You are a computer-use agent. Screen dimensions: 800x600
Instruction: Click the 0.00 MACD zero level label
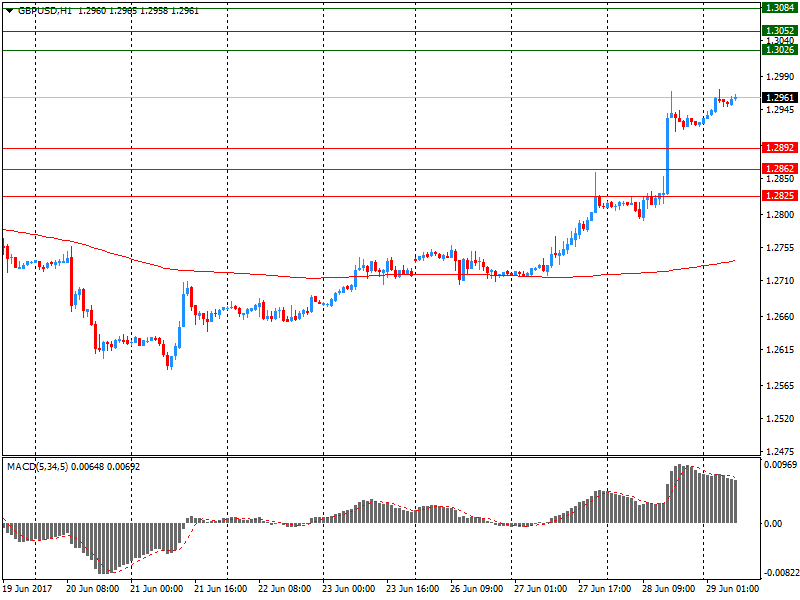[773, 523]
